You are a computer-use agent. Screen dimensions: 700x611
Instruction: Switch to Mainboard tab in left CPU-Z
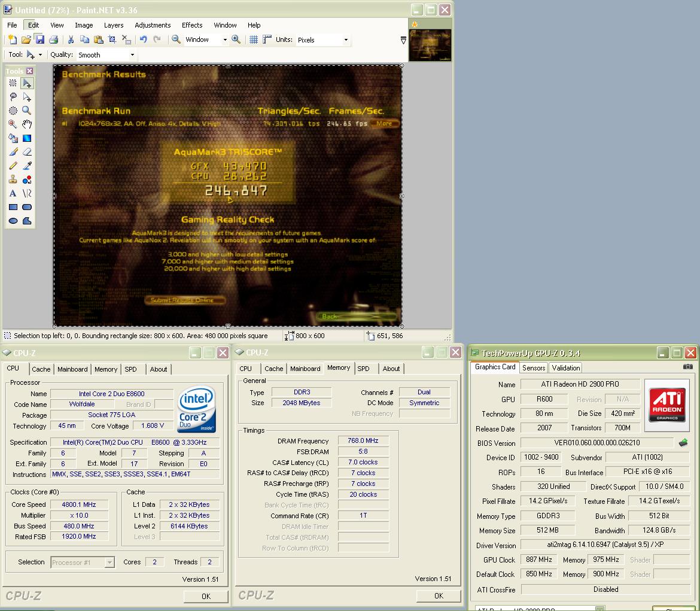pyautogui.click(x=72, y=369)
